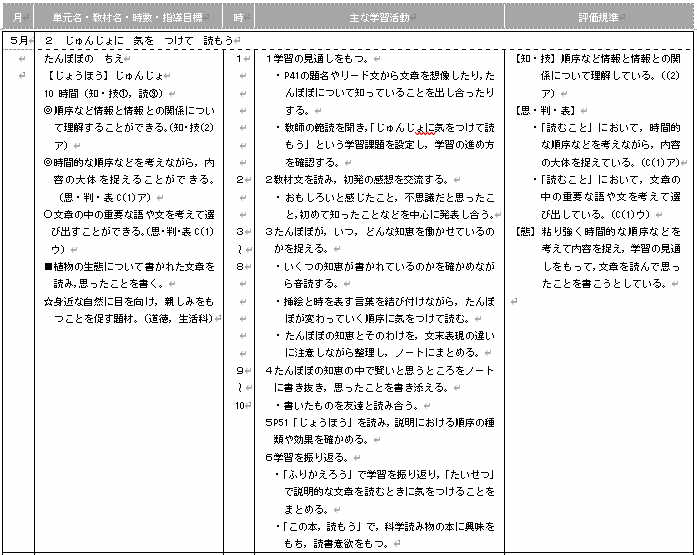This screenshot has height=555, width=697.
Task: Click line '・「ふりかえろう」で学習を振り返り'
Action: click(x=385, y=474)
